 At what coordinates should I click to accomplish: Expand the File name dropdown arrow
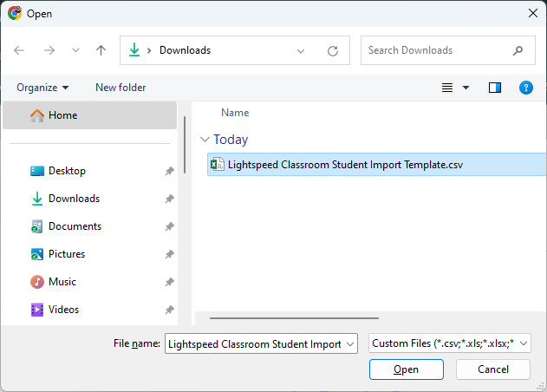[350, 344]
